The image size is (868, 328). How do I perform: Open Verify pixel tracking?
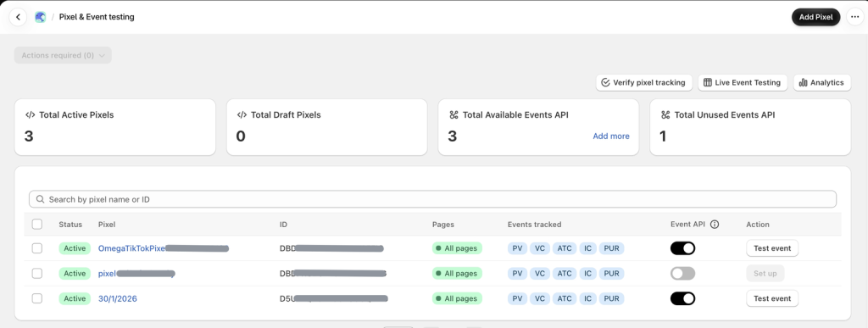click(x=644, y=82)
